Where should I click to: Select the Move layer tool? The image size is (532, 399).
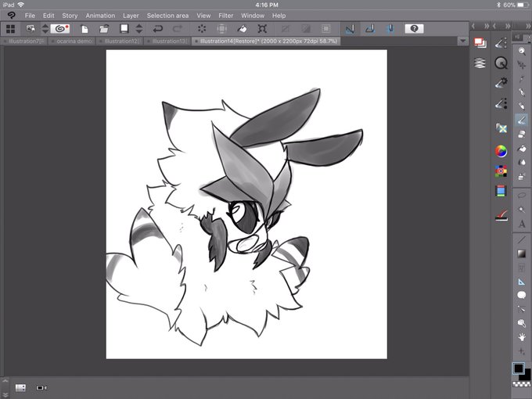coord(522,65)
